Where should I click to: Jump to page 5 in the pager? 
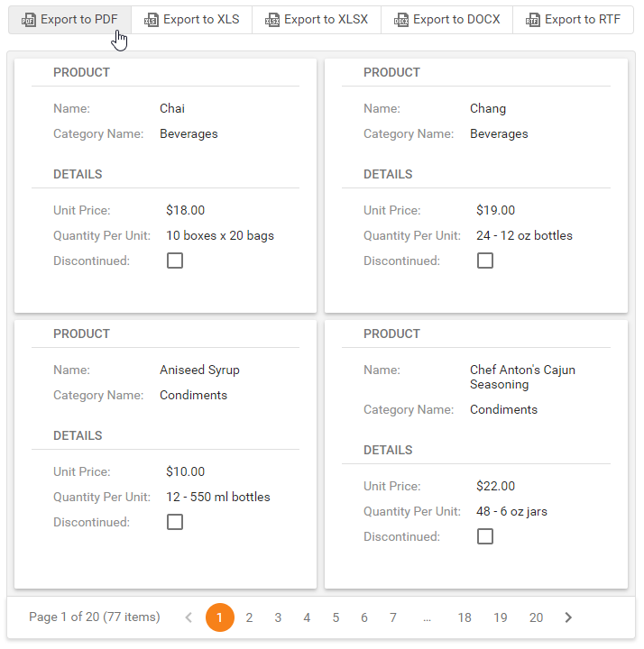336,617
